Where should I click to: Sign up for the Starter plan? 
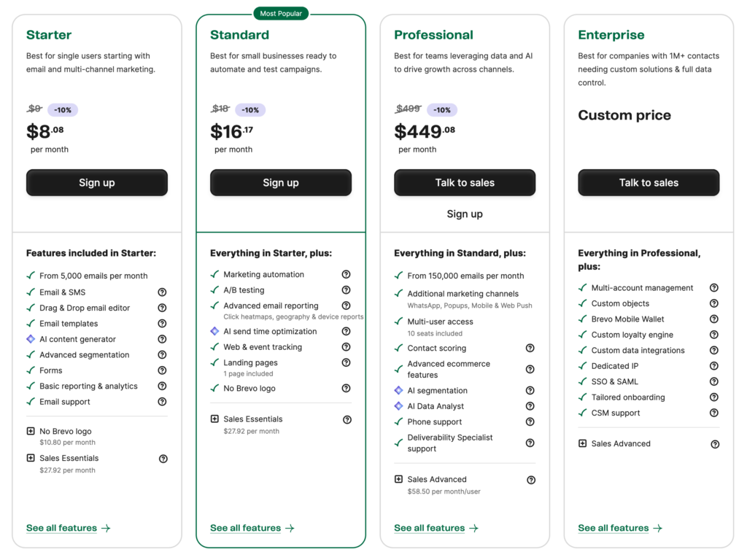(97, 183)
